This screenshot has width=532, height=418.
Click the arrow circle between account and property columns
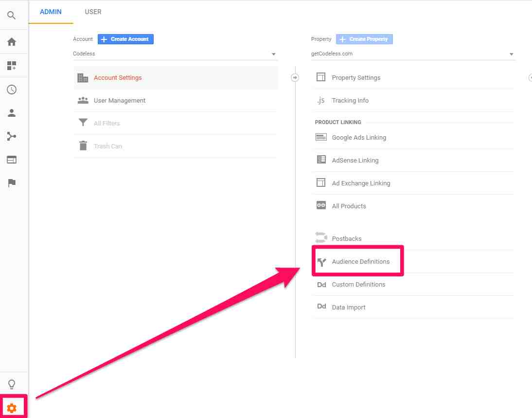tap(295, 78)
